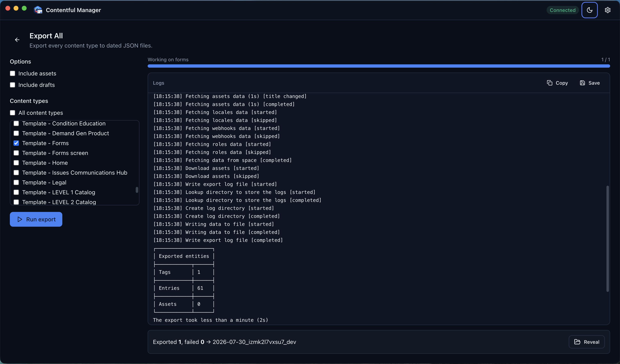Click log line 'Fetching roles data [started]'

(x=212, y=144)
